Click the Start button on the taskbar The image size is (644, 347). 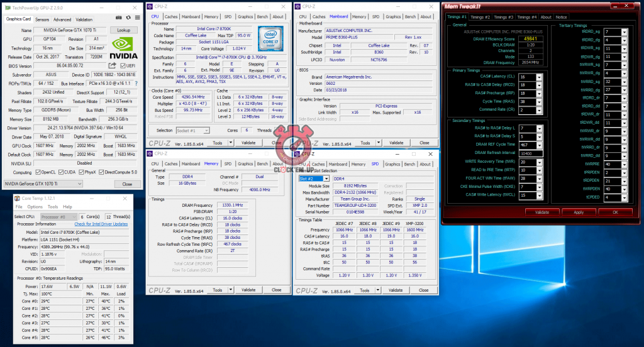point(6,343)
